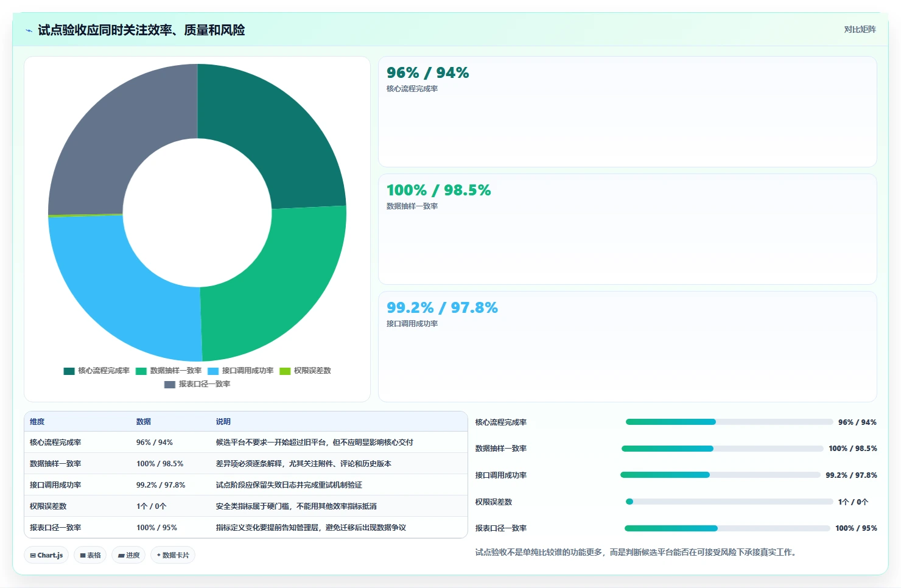Image resolution: width=901 pixels, height=588 pixels.
Task: Click the header icon beside the title
Action: click(29, 30)
